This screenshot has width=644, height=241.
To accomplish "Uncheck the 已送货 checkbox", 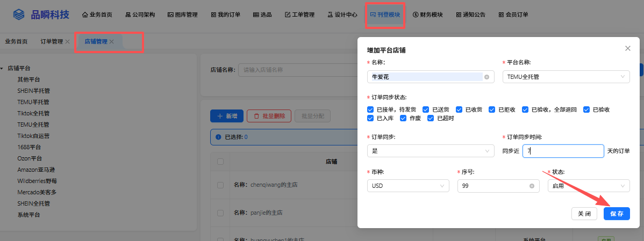I will point(426,109).
